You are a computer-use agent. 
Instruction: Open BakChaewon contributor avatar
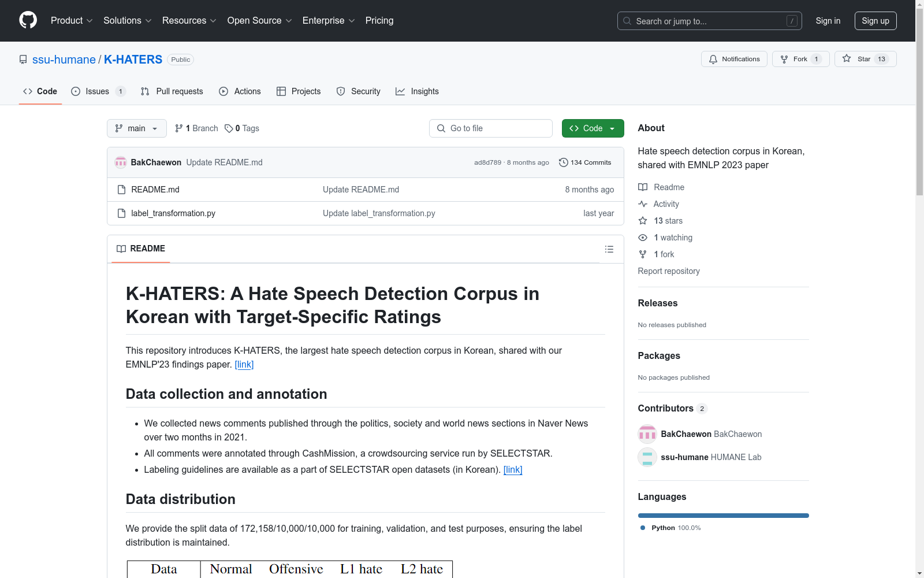pos(647,434)
